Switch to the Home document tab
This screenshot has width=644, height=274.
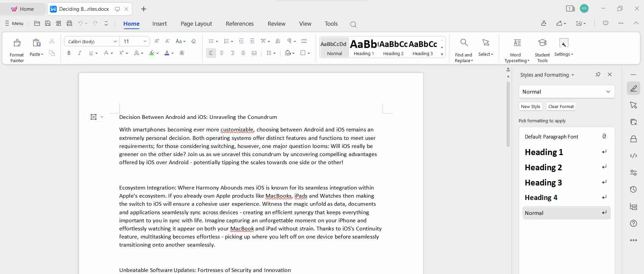pos(23,9)
